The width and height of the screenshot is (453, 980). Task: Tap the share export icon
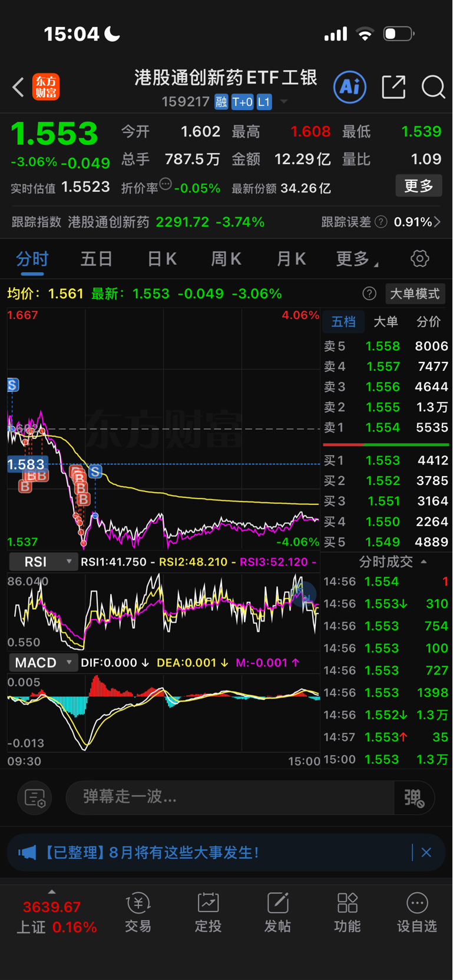point(394,87)
